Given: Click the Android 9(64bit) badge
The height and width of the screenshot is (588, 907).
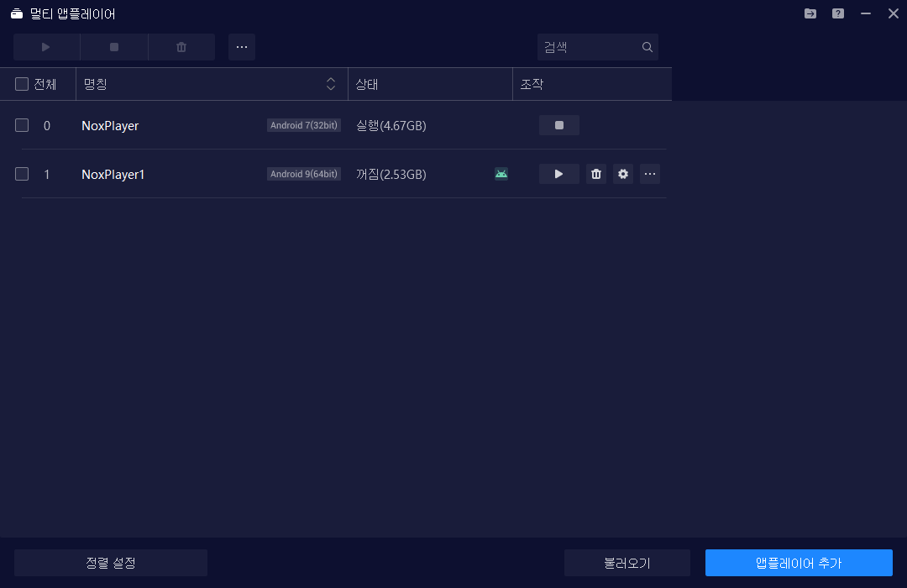Looking at the screenshot, I should click(x=304, y=174).
